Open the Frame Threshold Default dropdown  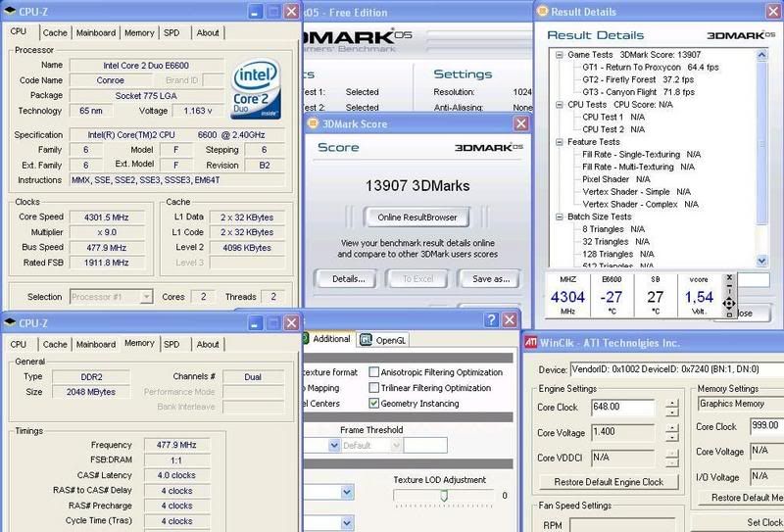[397, 445]
